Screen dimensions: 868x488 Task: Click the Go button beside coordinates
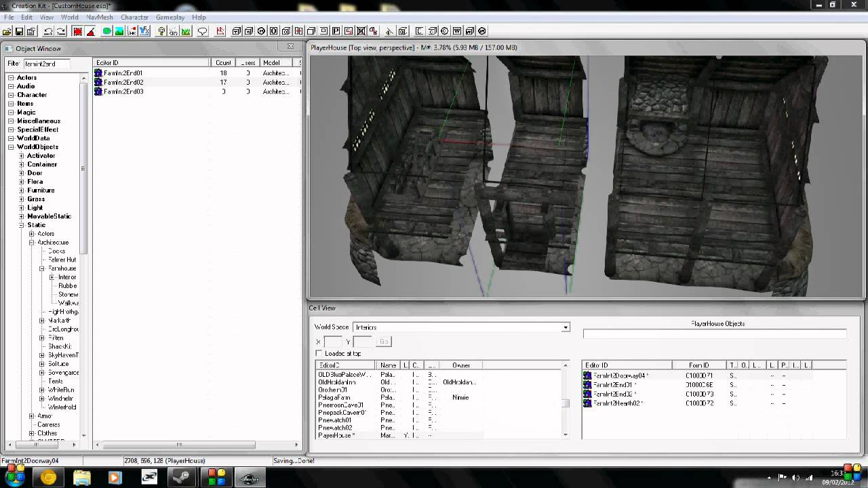pos(383,342)
